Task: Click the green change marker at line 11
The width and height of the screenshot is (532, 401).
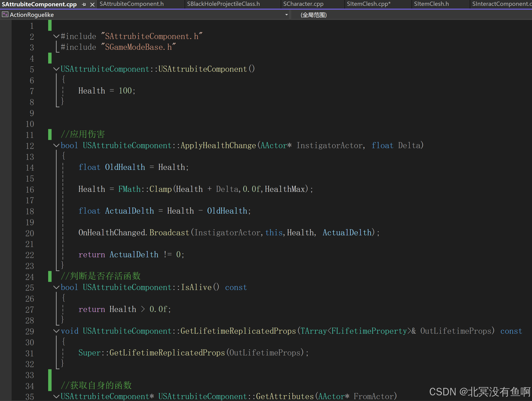Action: [50, 134]
